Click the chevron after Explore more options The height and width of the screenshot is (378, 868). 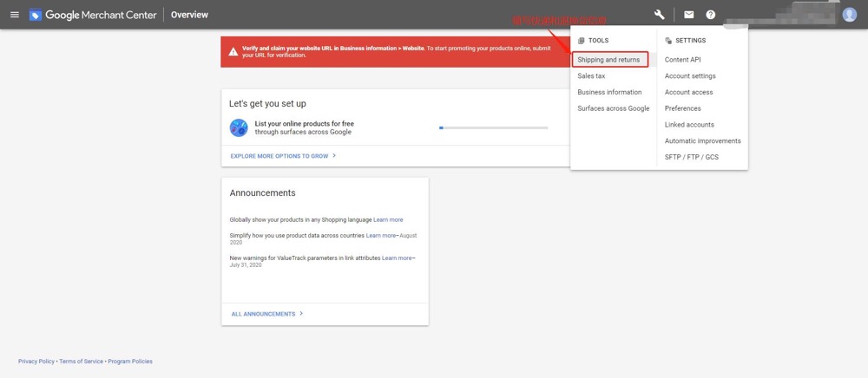[x=334, y=156]
